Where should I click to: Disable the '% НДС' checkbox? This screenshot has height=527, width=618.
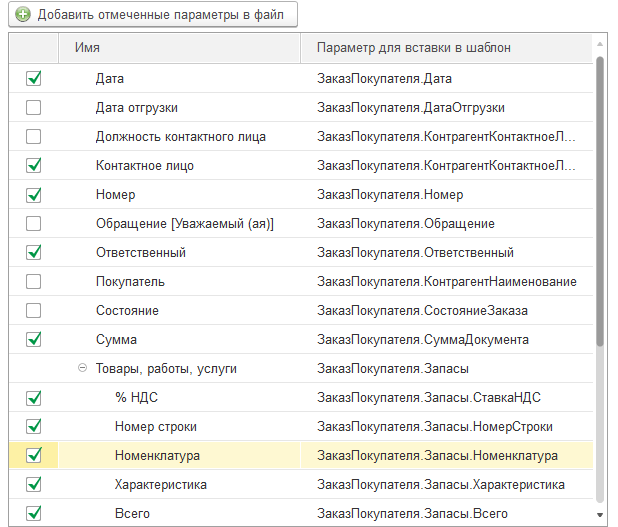pos(34,397)
